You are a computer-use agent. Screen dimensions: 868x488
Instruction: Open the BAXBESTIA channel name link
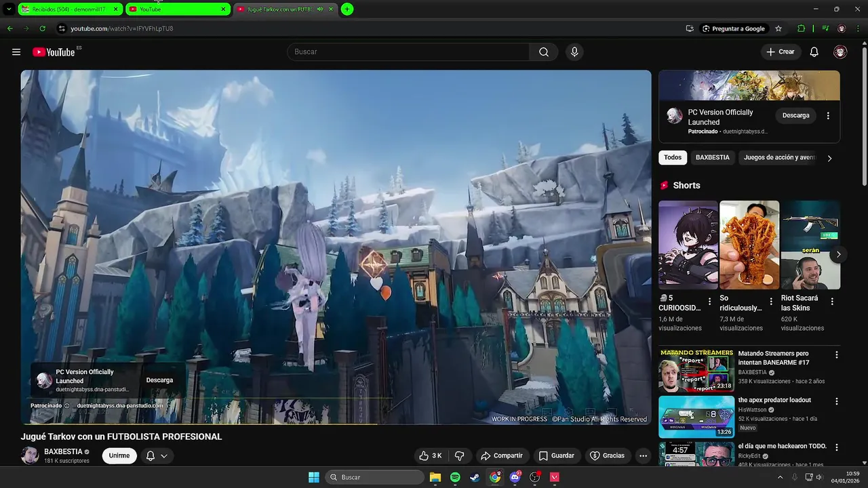point(63,451)
